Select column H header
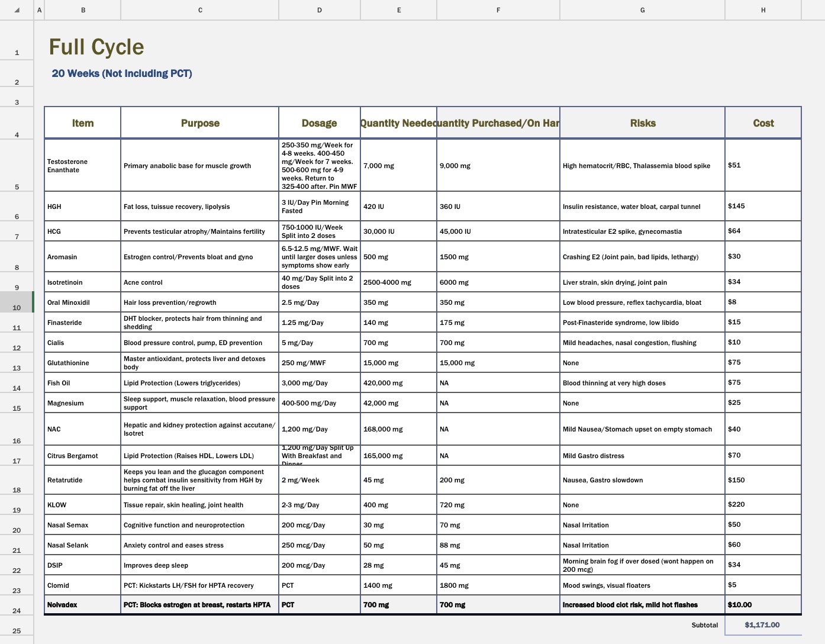The image size is (825, 644). pos(763,10)
